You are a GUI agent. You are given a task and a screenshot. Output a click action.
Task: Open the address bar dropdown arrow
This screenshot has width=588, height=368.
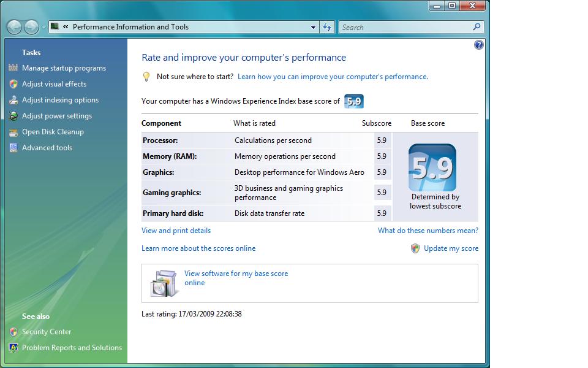pos(313,27)
